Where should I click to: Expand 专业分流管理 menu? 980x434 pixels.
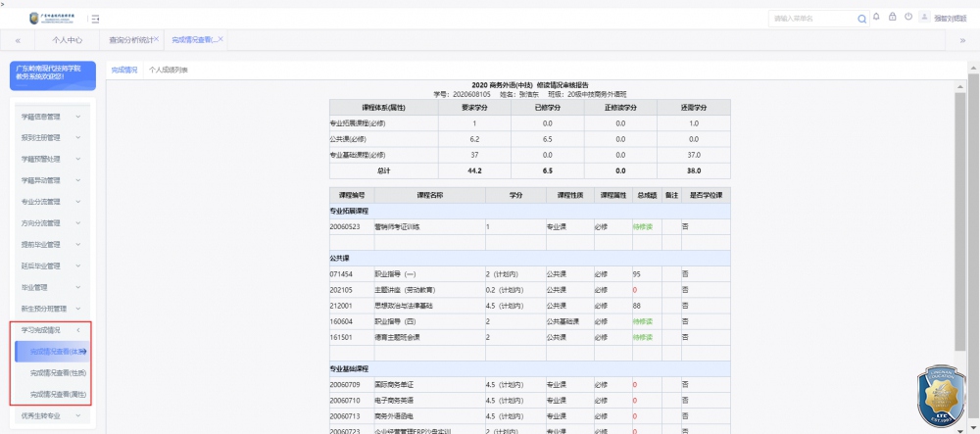51,202
